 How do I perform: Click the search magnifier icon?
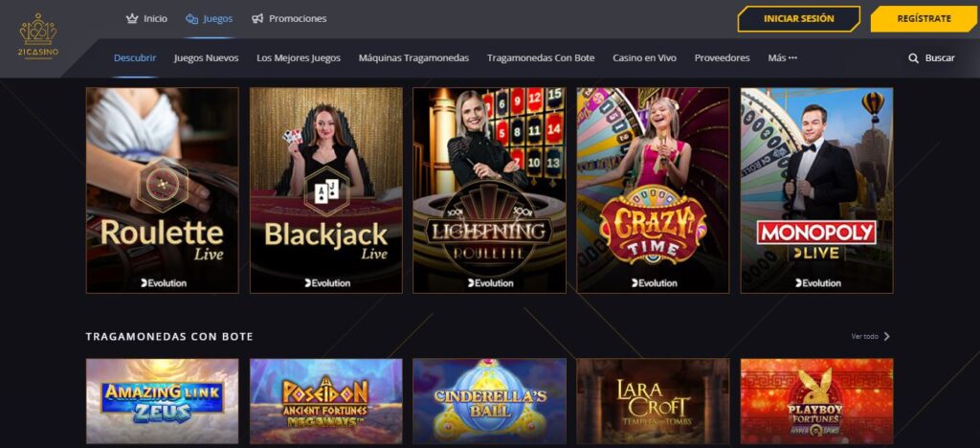point(914,58)
